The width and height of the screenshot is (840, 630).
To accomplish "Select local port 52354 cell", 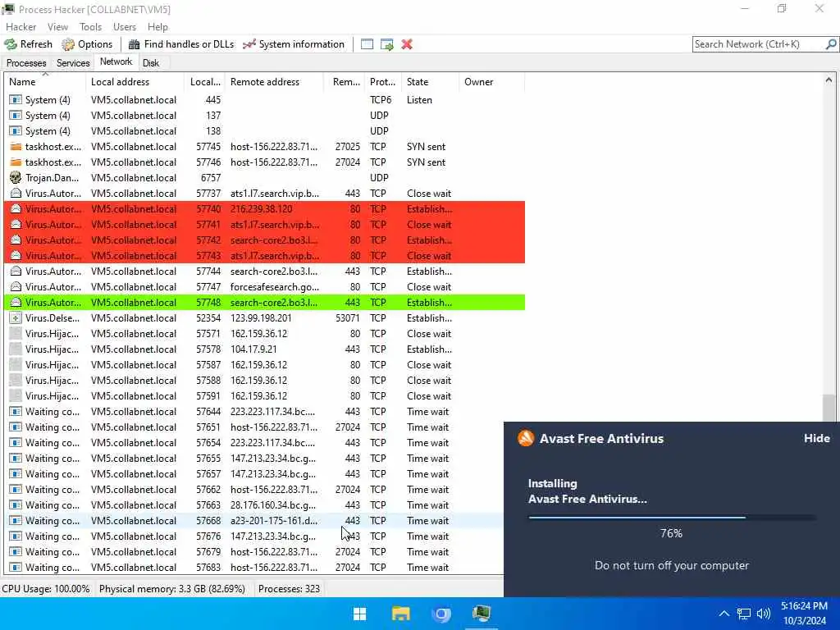I will click(208, 318).
